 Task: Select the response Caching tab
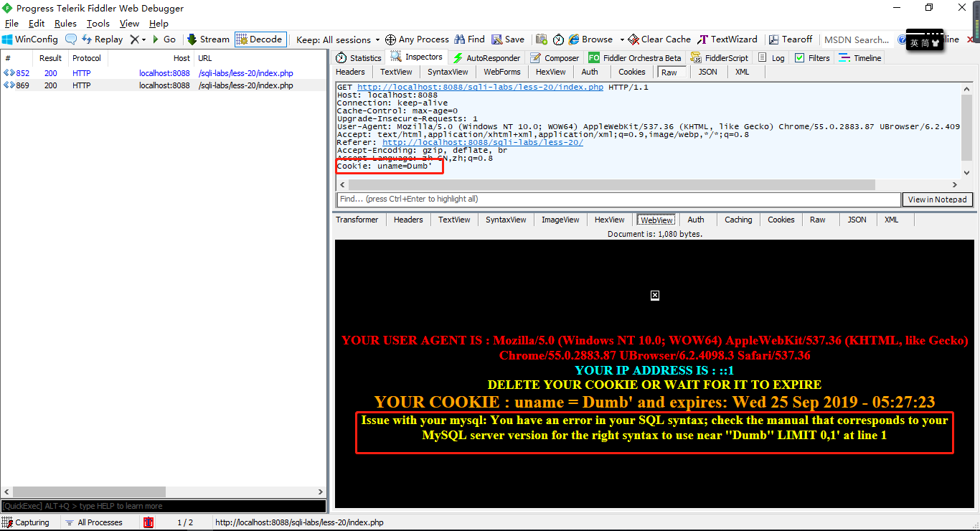(738, 220)
